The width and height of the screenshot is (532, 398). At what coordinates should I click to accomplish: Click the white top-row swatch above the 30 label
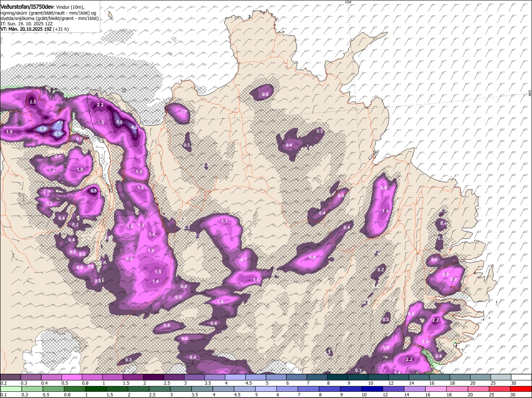click(x=521, y=377)
